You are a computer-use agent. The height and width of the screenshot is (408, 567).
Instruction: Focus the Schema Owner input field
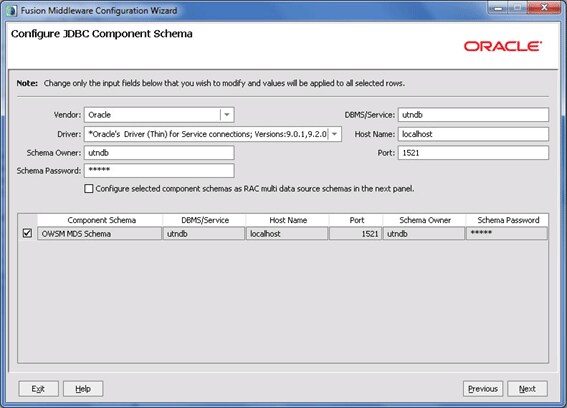tap(159, 153)
